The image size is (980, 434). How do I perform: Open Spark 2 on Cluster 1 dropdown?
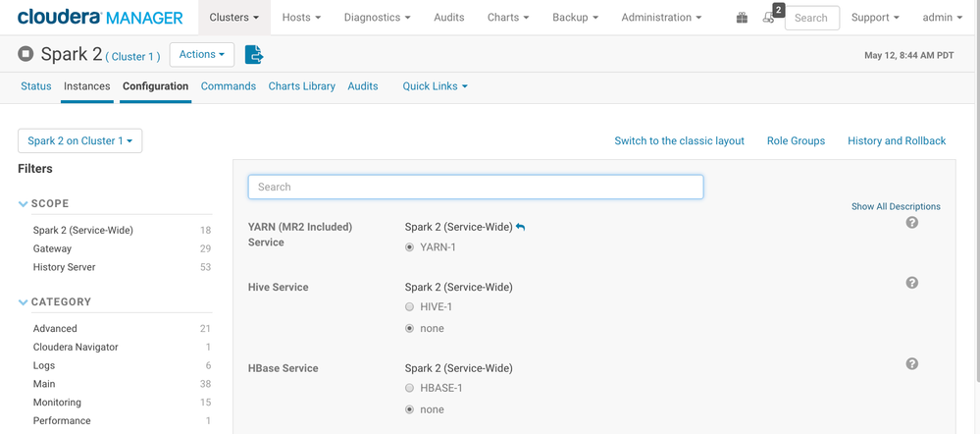pyautogui.click(x=80, y=140)
